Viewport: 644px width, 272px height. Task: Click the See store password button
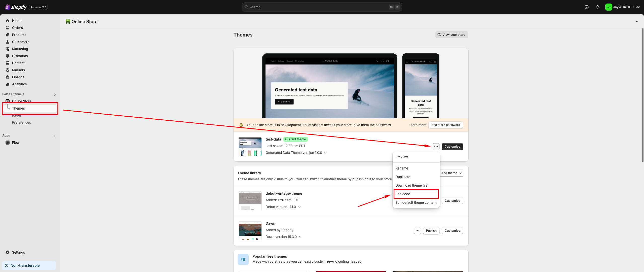(x=445, y=125)
